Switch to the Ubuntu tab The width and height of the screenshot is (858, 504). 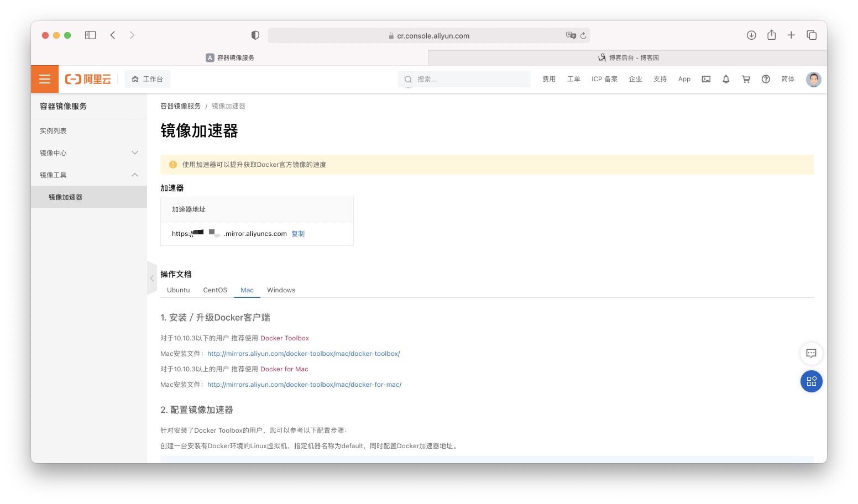(178, 290)
